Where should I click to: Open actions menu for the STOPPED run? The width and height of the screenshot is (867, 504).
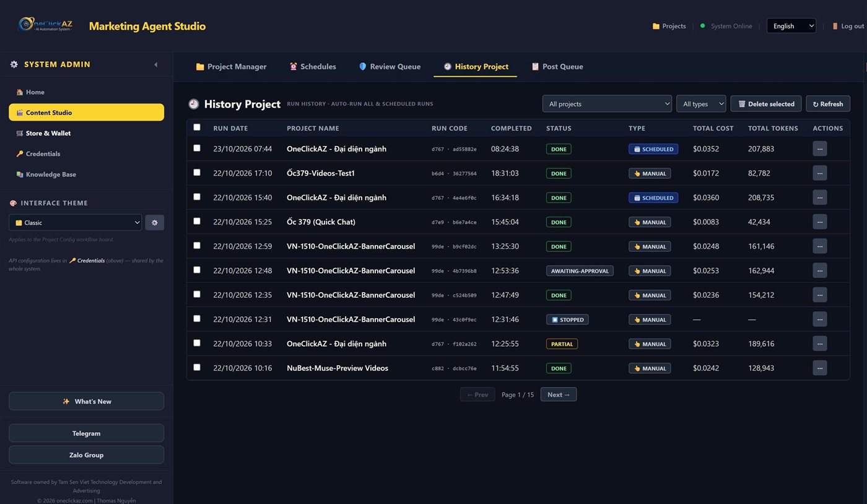click(x=820, y=319)
